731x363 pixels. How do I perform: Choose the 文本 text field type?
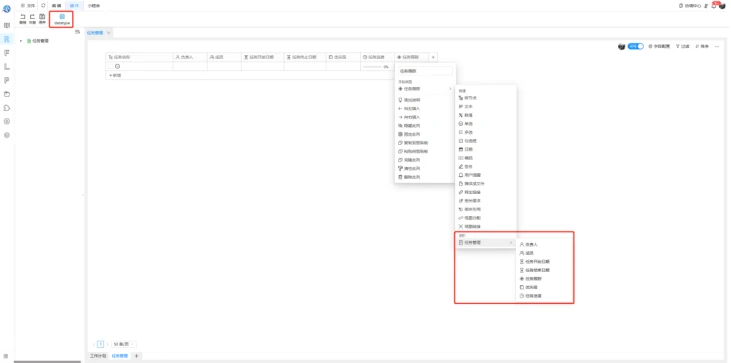click(x=465, y=106)
